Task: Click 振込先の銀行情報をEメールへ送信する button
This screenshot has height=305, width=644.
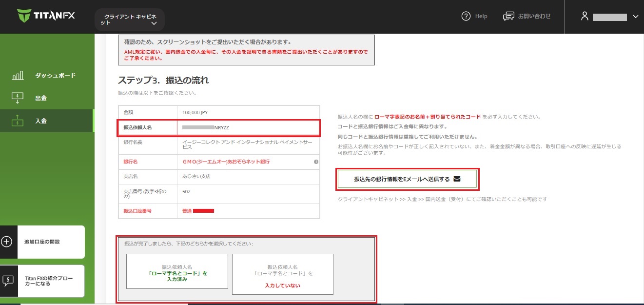Action: [407, 179]
